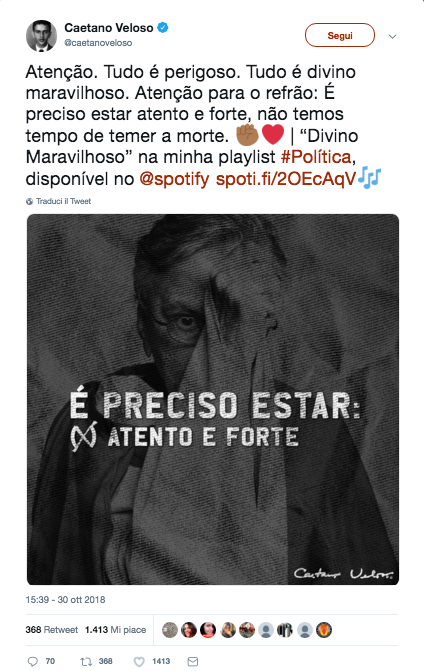Click Traduci il Tweet link
The image size is (424, 671).
coord(63,201)
